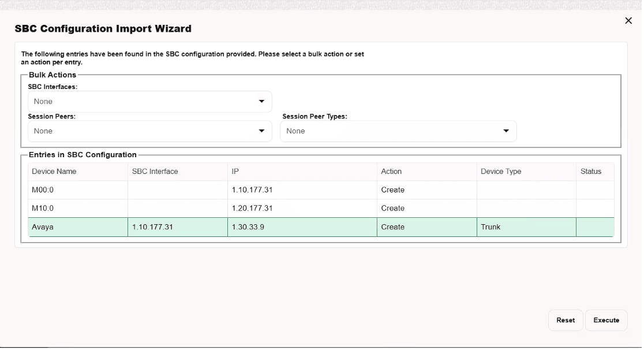Viewport: 644px width, 349px height.
Task: Click the Reset button
Action: (566, 320)
